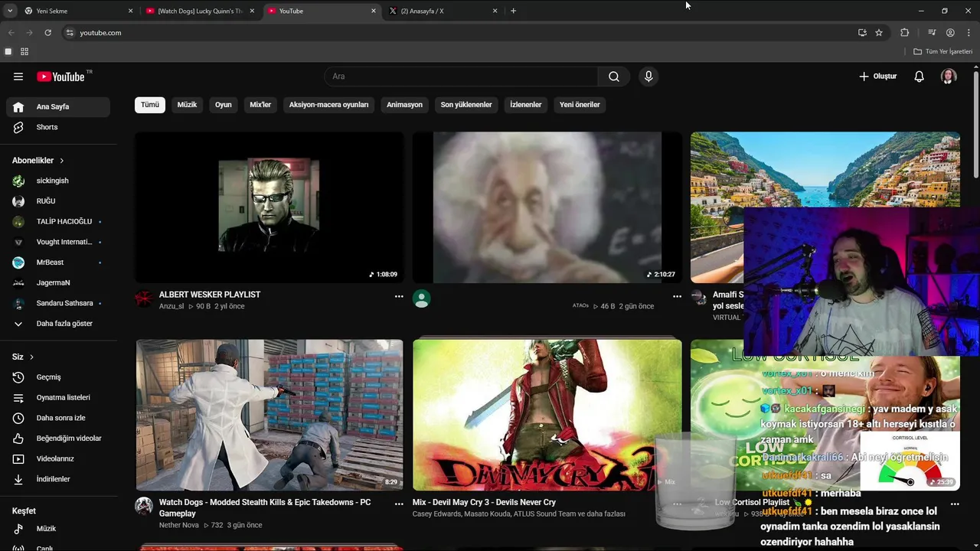Open Chrome three-dot menu

pos(969,33)
